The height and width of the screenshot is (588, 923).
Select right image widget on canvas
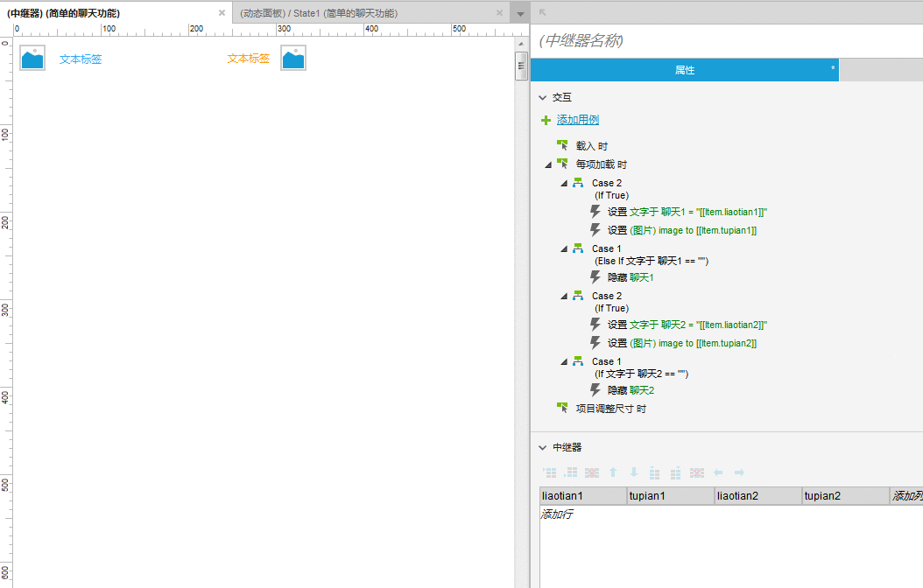[x=293, y=59]
